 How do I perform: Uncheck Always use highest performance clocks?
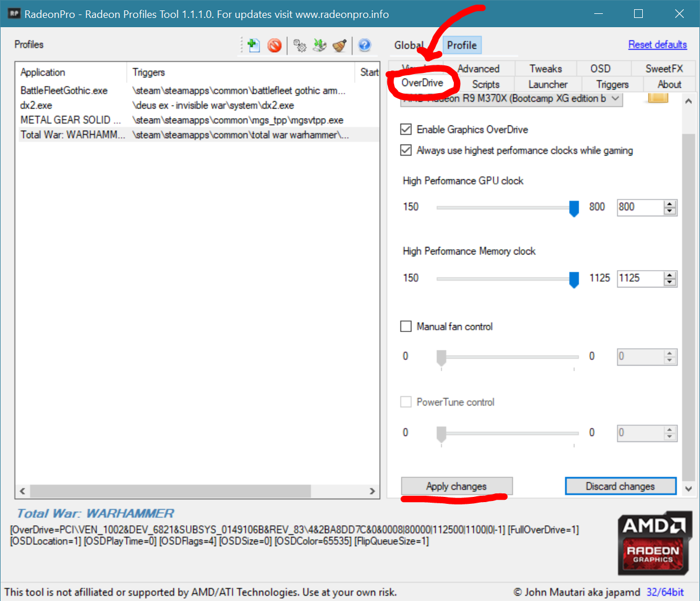click(x=406, y=150)
